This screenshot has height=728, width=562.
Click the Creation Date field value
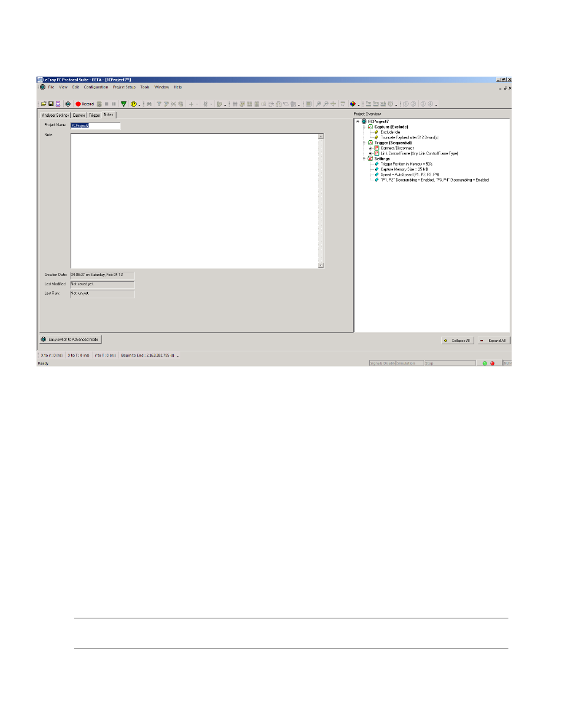[x=103, y=275]
